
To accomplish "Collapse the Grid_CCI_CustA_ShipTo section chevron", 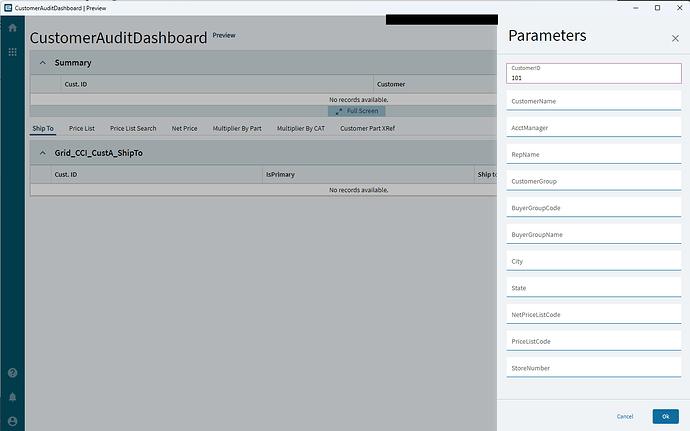I will tap(43, 153).
